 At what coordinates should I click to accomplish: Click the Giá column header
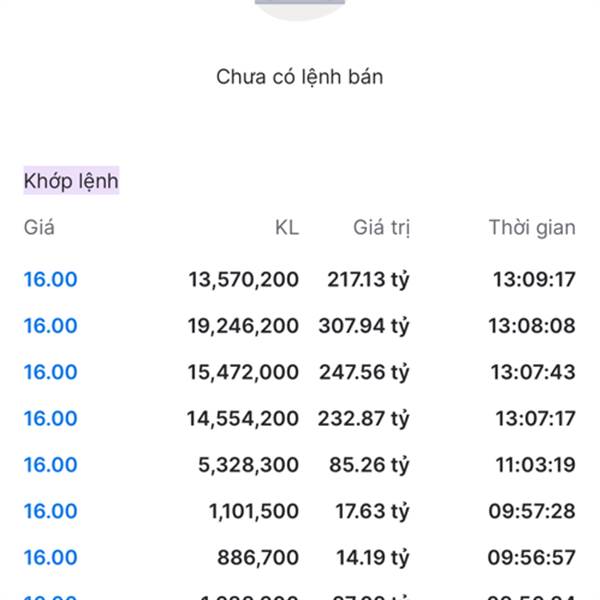point(39,227)
